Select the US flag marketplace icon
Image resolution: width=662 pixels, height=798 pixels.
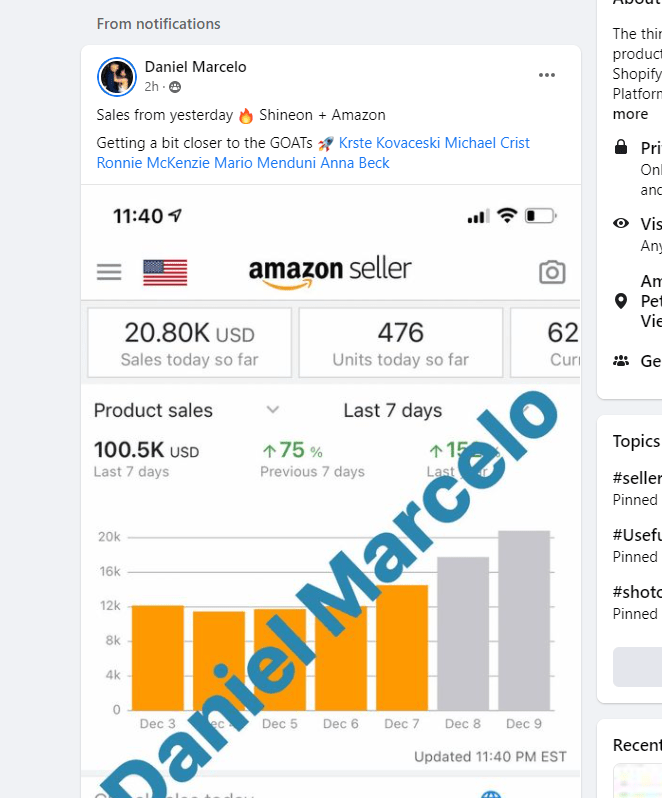165,272
